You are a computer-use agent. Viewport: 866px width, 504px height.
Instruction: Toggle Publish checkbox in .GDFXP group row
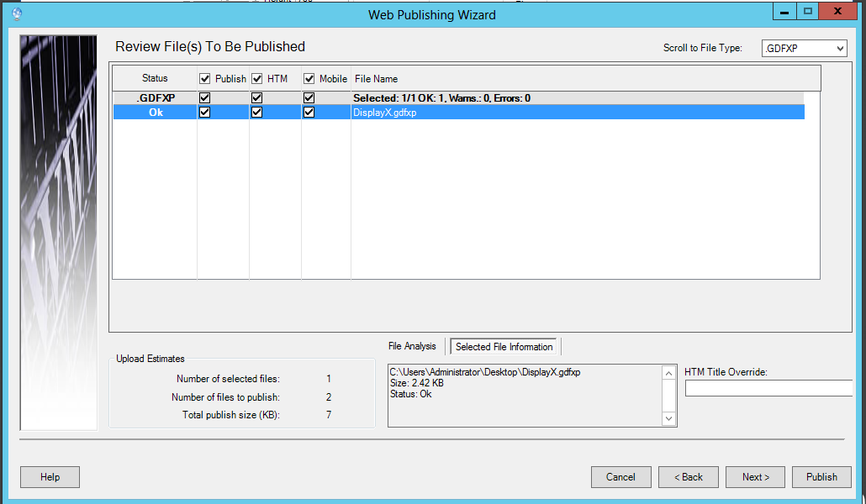[x=204, y=98]
